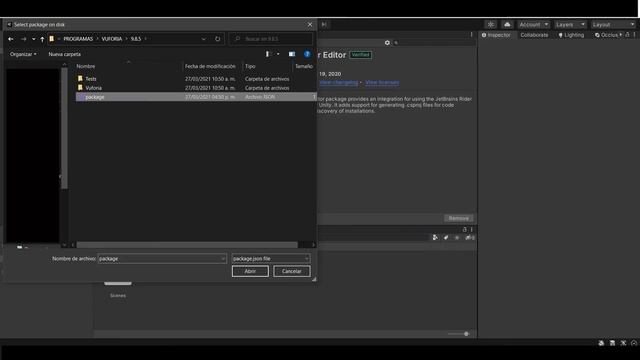Screen dimensions: 640x360
Task: Open the Layout dropdown in Unity
Action: pos(613,24)
